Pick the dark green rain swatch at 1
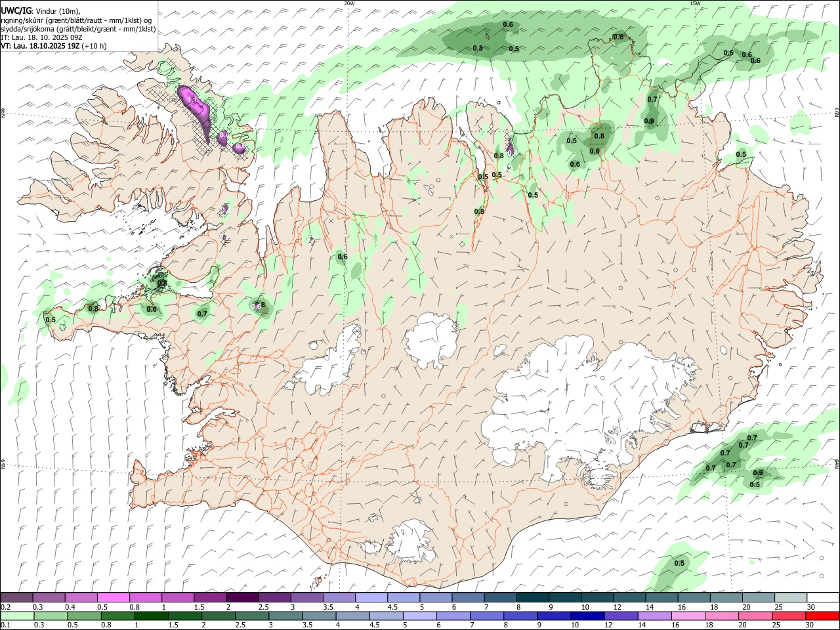The width and height of the screenshot is (840, 630). [152, 616]
